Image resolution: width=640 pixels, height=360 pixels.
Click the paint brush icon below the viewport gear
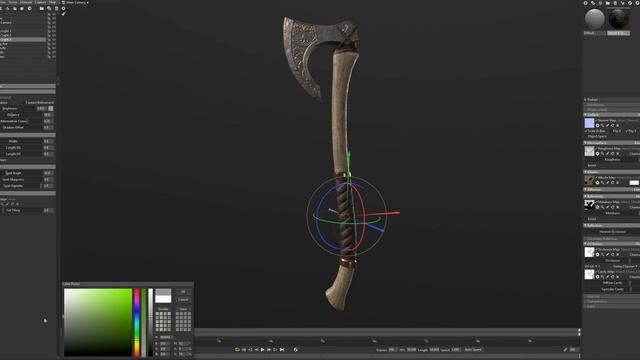click(64, 14)
